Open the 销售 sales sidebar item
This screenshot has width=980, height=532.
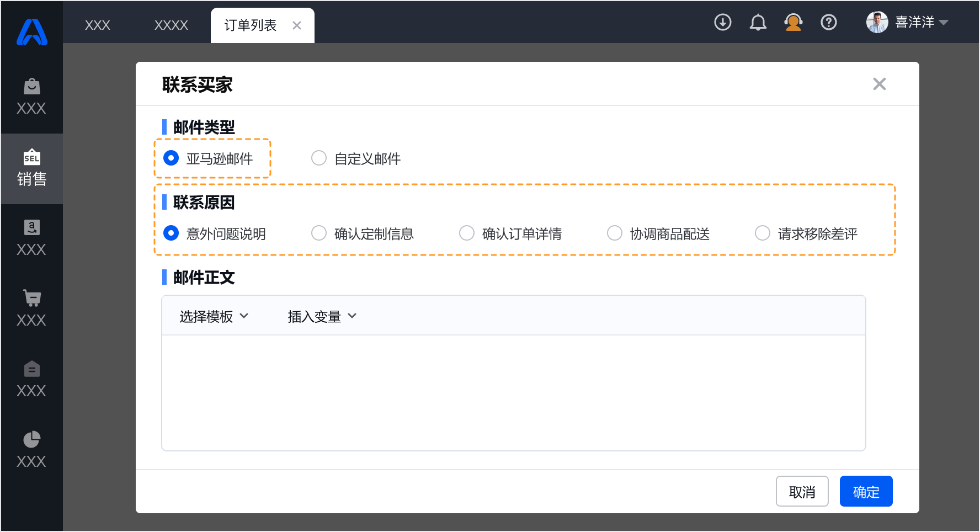tap(31, 168)
